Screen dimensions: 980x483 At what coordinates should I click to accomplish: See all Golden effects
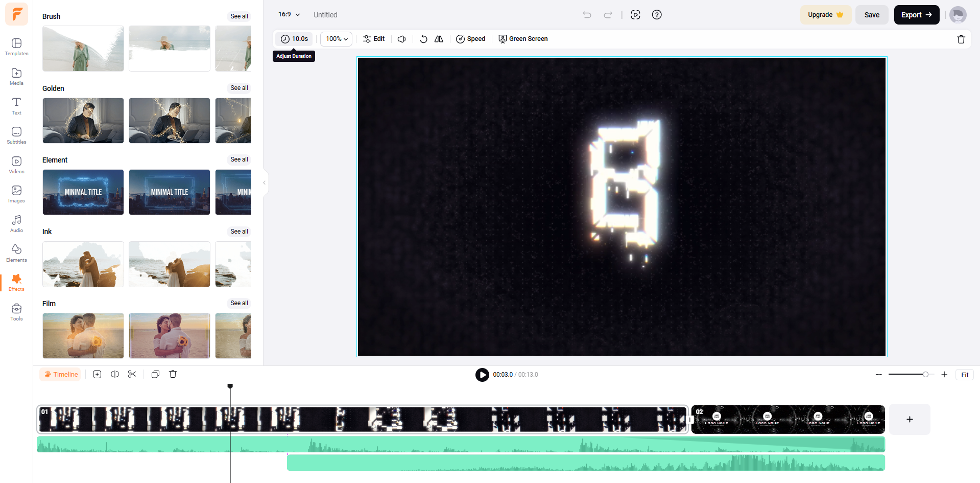pyautogui.click(x=238, y=88)
